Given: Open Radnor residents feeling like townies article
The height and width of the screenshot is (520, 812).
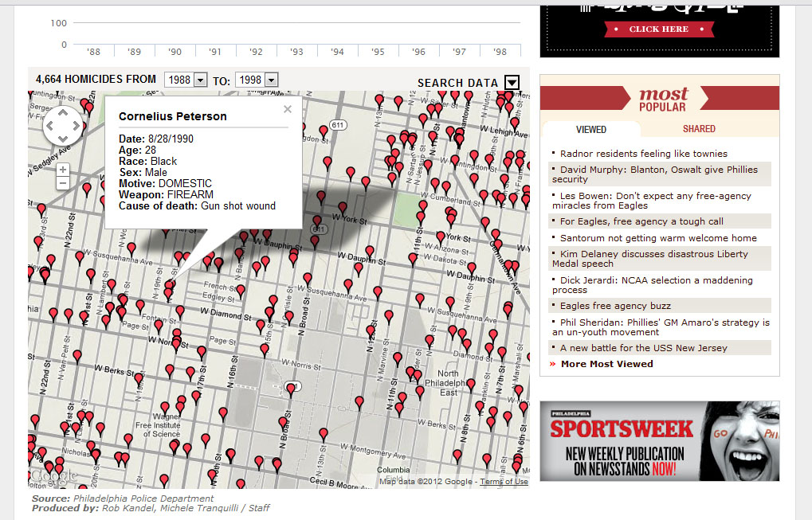Looking at the screenshot, I should (643, 154).
